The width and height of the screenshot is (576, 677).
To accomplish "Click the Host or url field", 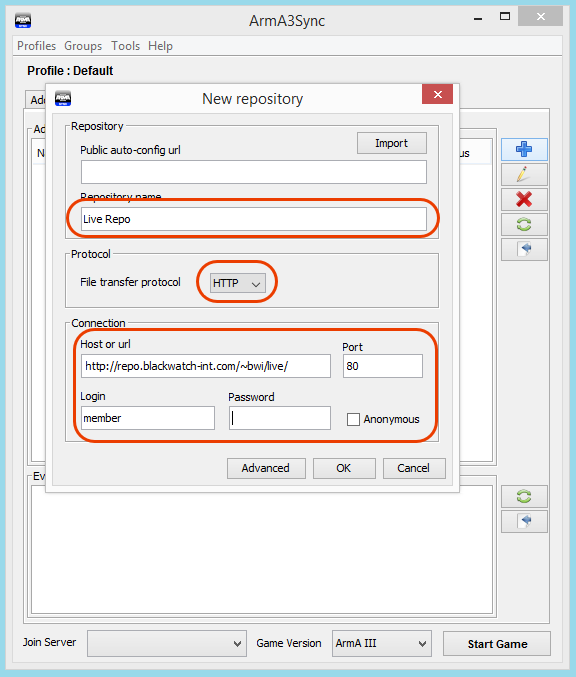I will coord(206,366).
